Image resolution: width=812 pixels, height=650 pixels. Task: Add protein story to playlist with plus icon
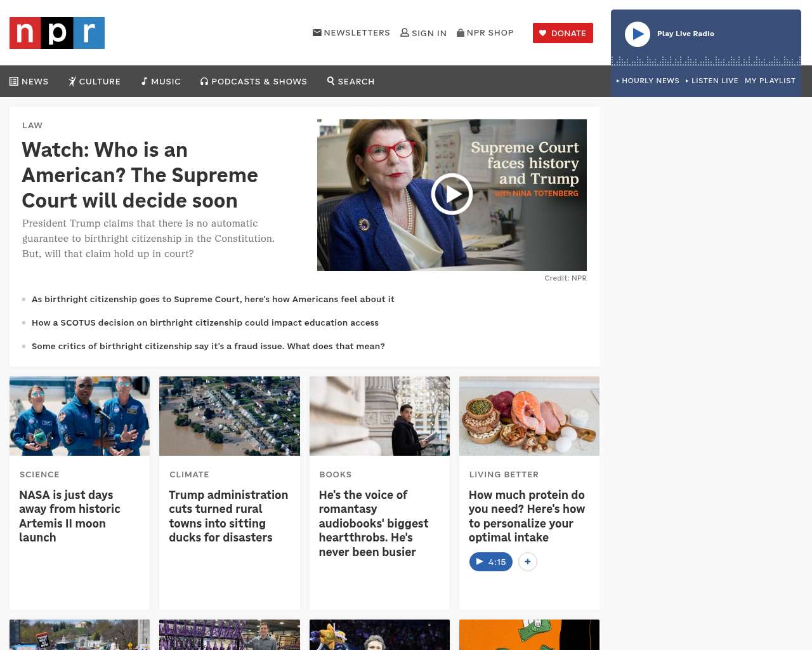pyautogui.click(x=528, y=562)
